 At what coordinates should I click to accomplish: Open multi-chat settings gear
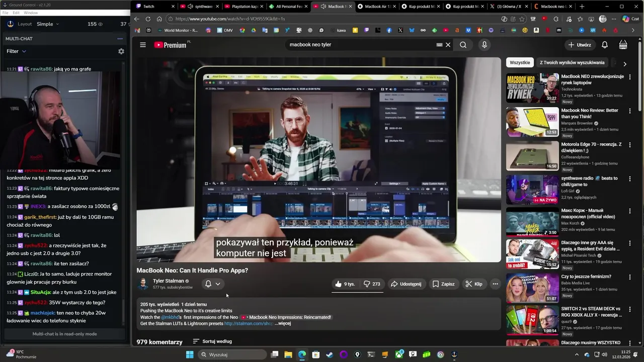(x=121, y=51)
